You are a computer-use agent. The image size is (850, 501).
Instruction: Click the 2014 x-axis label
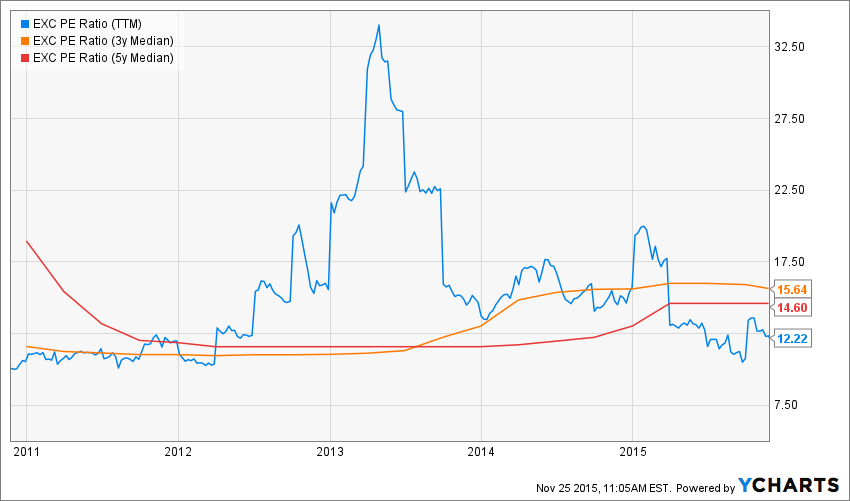481,451
